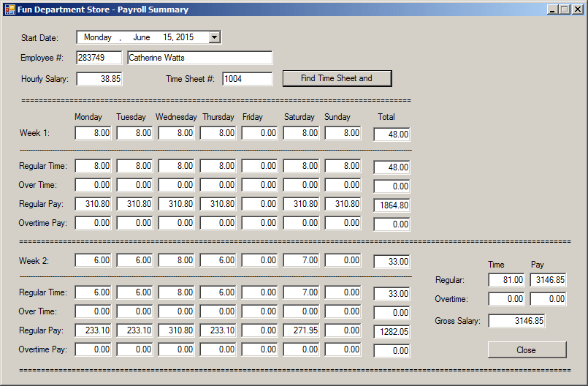
Task: Click the Hourly Salary field showing 38.85
Action: coord(99,79)
